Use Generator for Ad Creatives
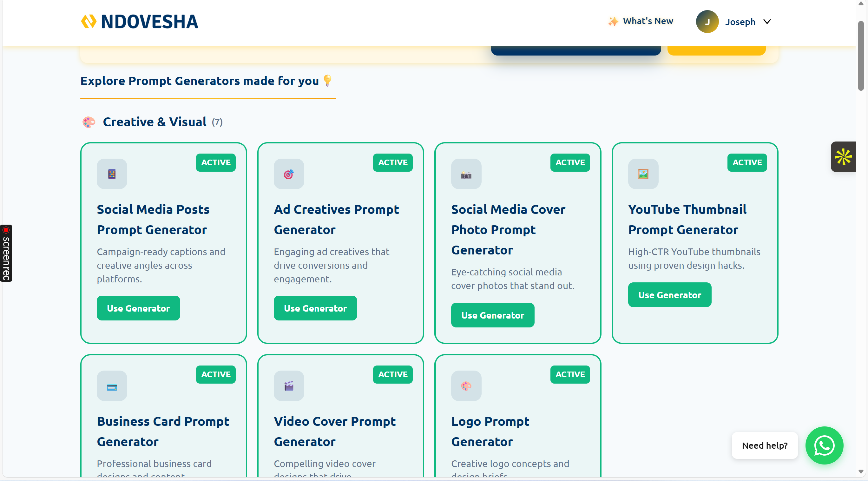Image resolution: width=868 pixels, height=481 pixels. click(x=315, y=308)
